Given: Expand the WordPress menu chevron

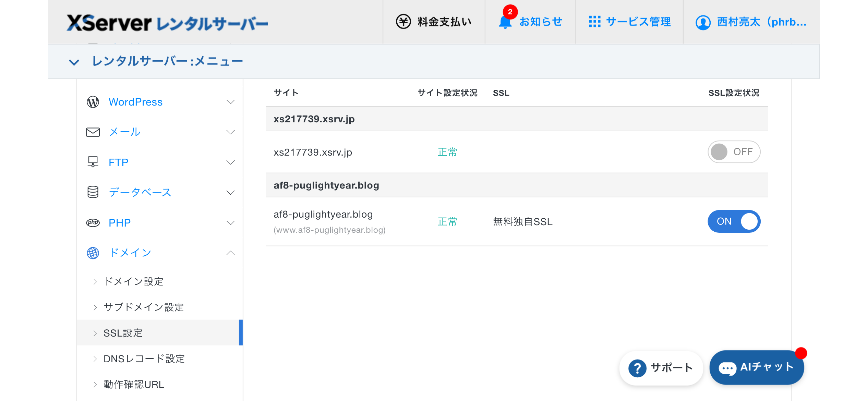Looking at the screenshot, I should pos(231,102).
